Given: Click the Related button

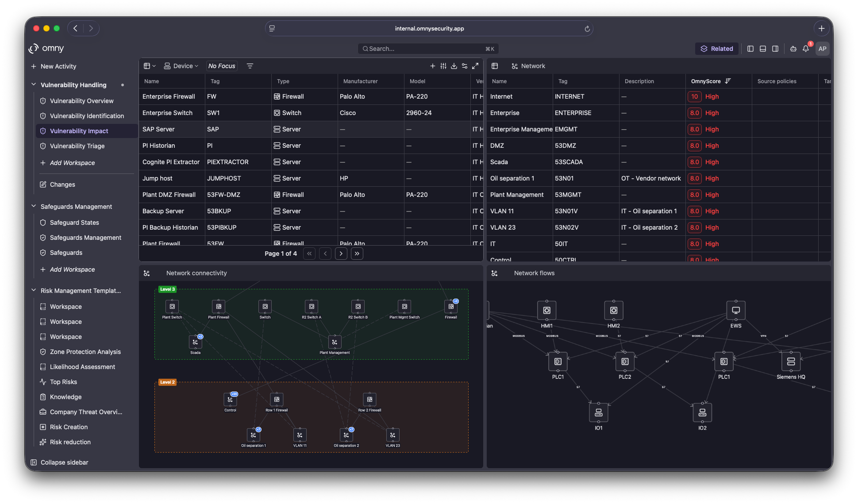Looking at the screenshot, I should [717, 49].
